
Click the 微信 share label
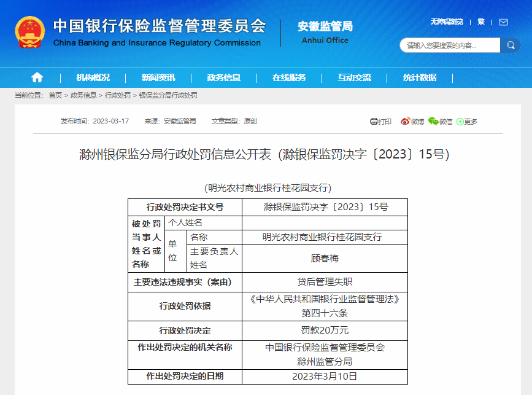(x=446, y=122)
